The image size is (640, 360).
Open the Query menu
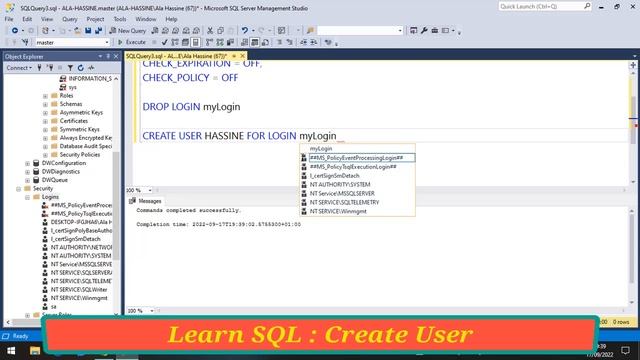(70, 19)
